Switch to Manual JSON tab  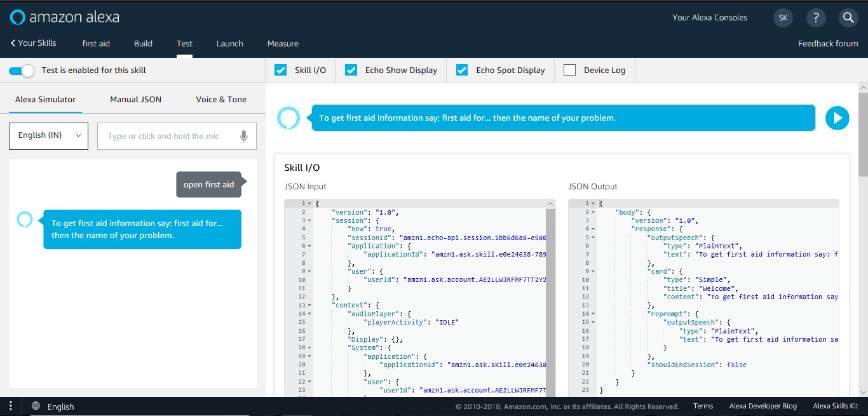coord(135,100)
